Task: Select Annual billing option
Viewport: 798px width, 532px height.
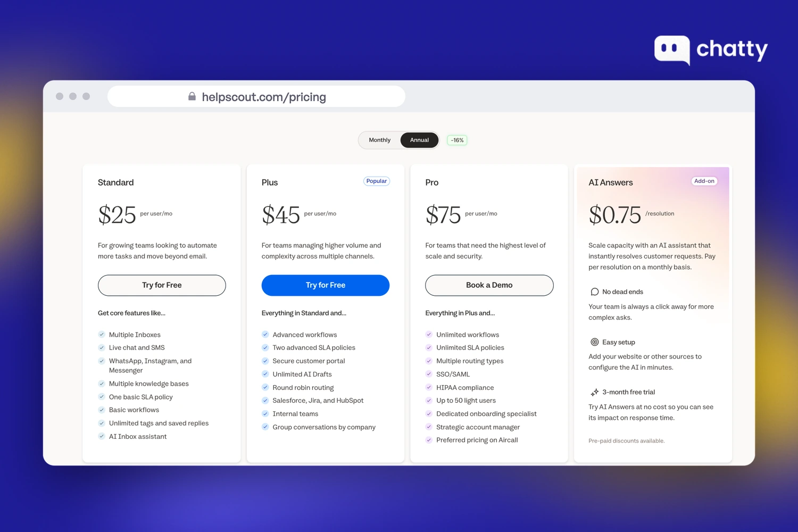Action: point(419,140)
